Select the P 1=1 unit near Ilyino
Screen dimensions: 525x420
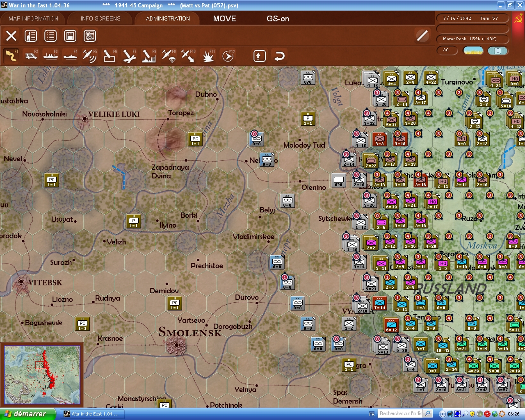click(x=134, y=221)
